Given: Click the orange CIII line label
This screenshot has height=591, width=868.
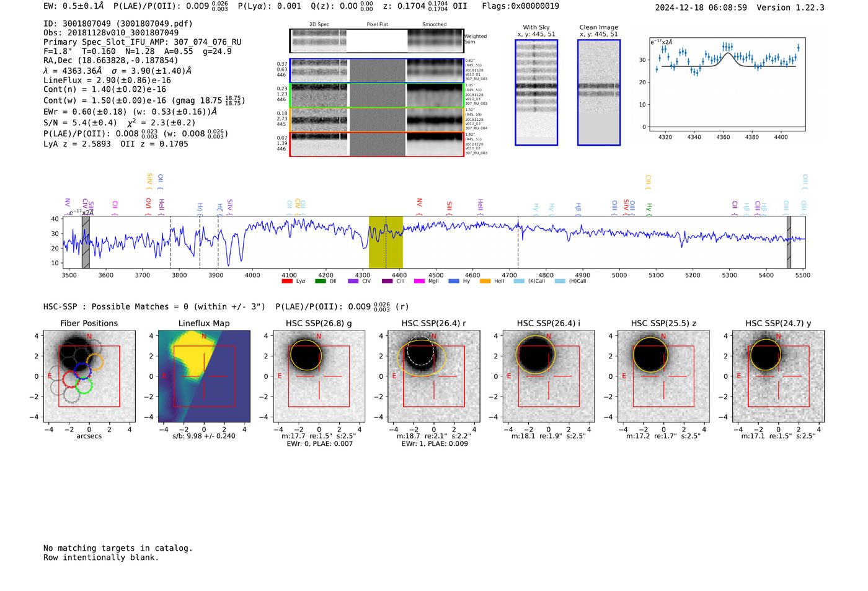Looking at the screenshot, I should point(648,182).
